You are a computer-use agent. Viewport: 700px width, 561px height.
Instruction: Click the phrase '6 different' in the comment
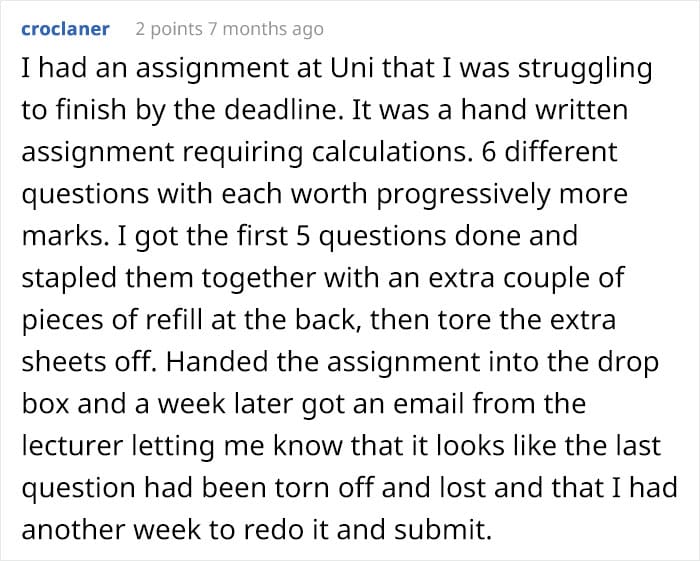(549, 152)
